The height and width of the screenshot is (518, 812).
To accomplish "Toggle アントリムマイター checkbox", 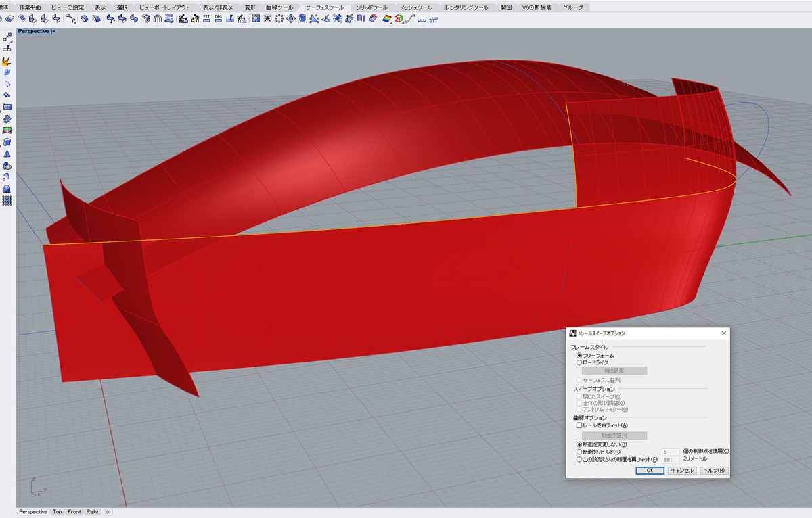I will (602, 409).
